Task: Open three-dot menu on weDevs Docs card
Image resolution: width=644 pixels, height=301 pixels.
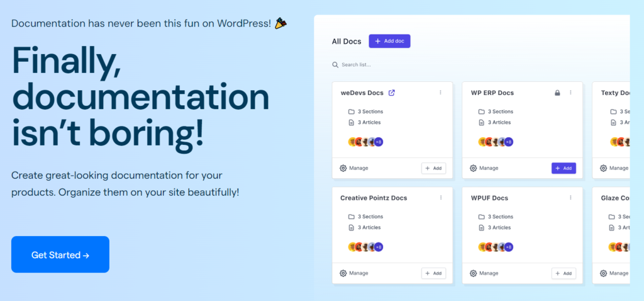Action: pos(440,93)
